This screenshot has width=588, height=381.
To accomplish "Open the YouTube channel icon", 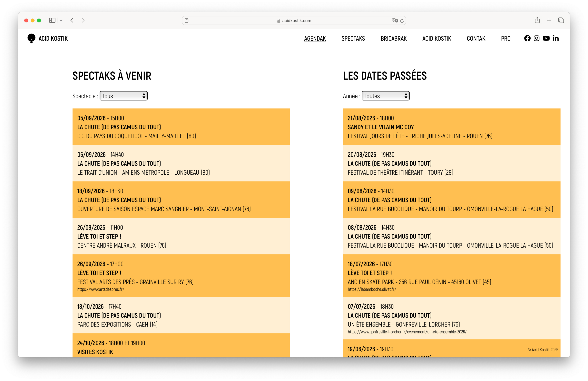I will point(546,38).
